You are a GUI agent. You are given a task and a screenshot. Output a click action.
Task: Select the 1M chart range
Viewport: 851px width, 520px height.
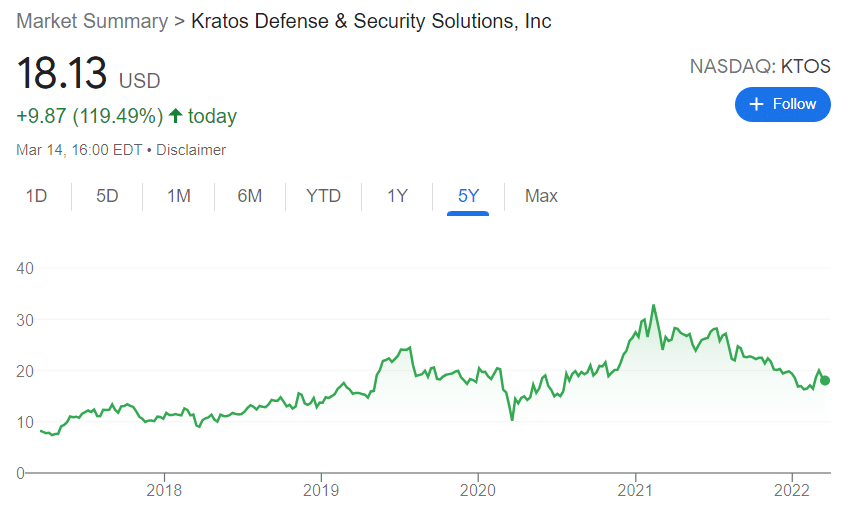[179, 196]
